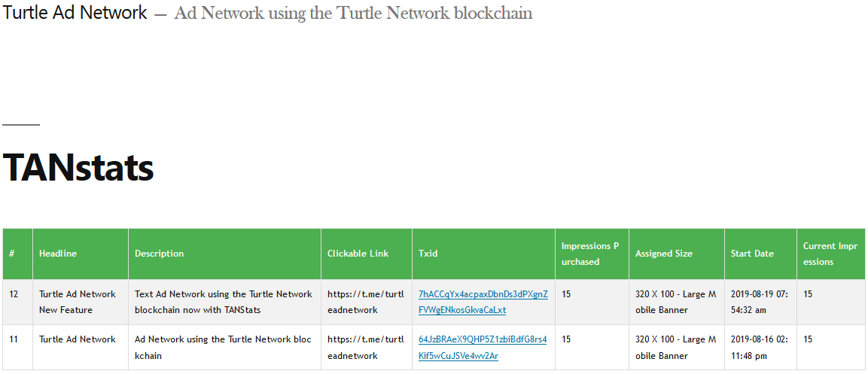Click the Impressions Purchased column header

(592, 254)
